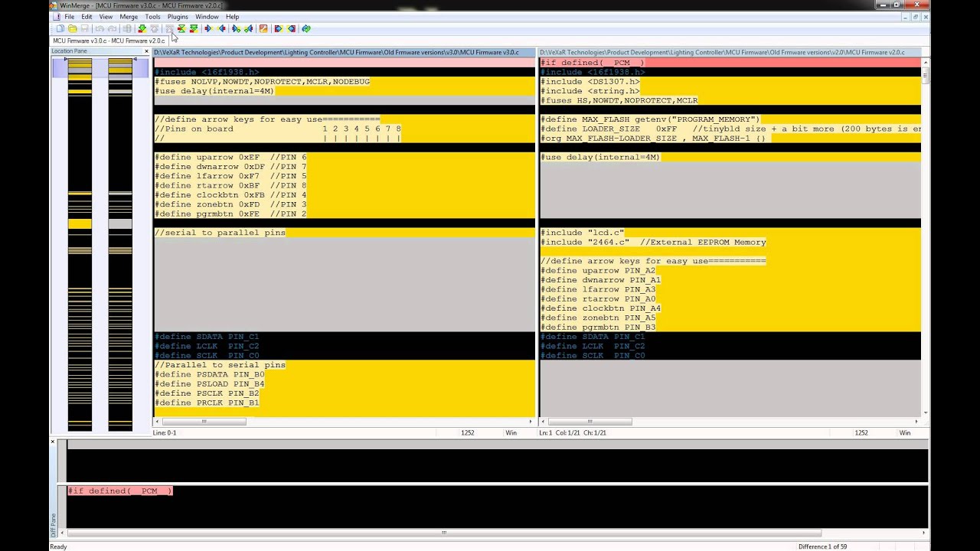
Task: Copy left and advance icon
Action: (x=248, y=28)
